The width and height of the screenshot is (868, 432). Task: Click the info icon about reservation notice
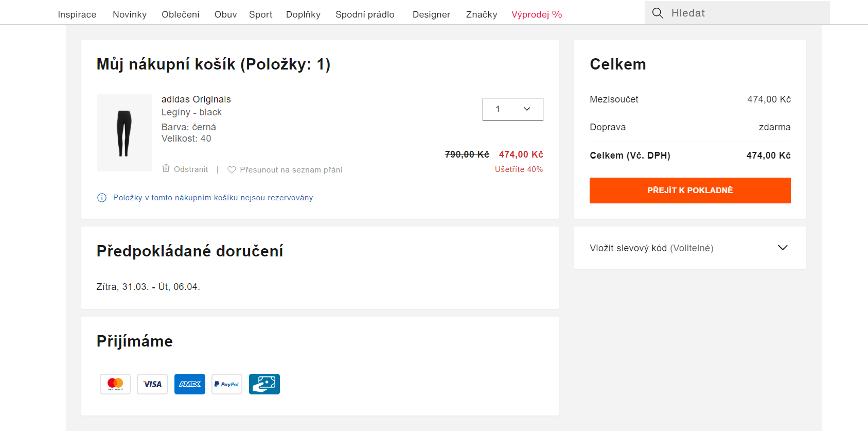(101, 198)
